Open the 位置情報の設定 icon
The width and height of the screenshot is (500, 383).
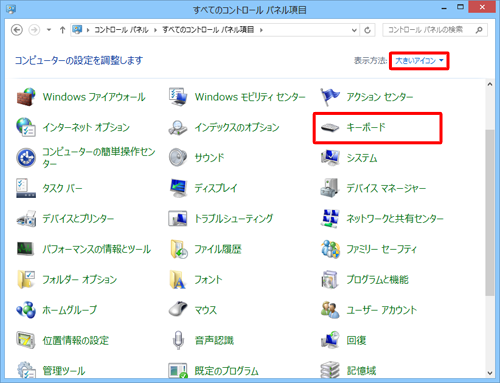(26, 340)
